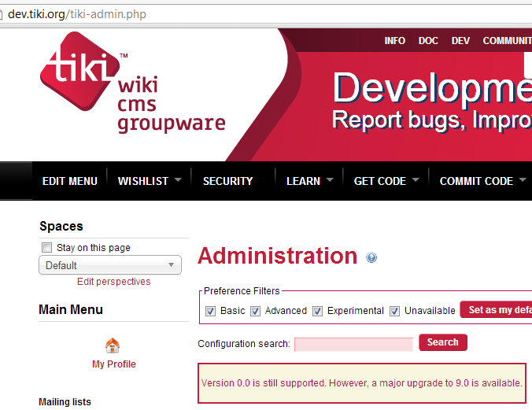Go to the DOC top link

coord(428,41)
